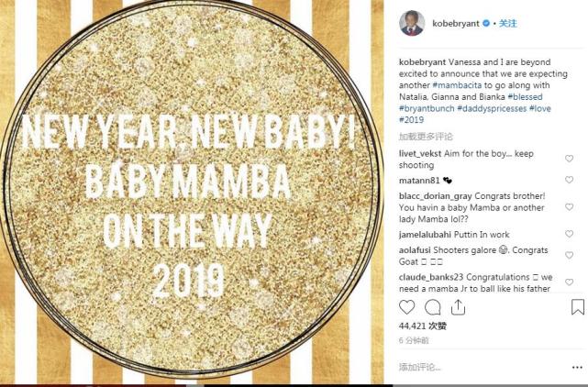Image resolution: width=588 pixels, height=387 pixels.
Task: Open comments via the speech bubble icon
Action: point(432,307)
